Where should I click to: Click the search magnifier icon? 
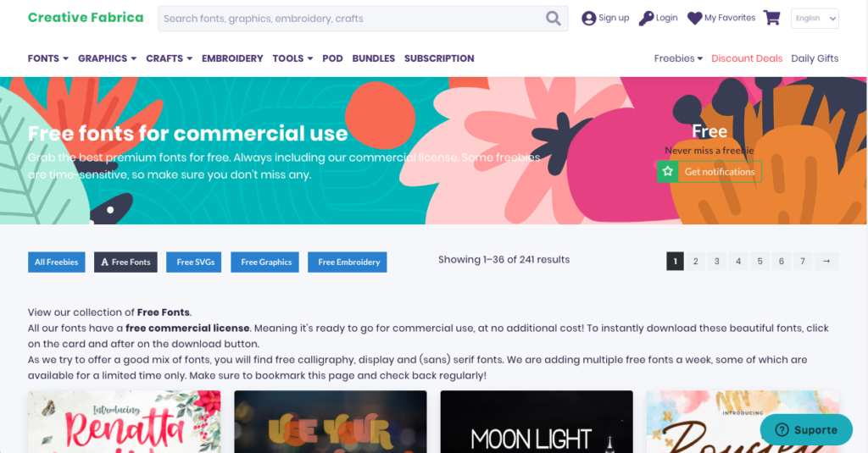(553, 19)
